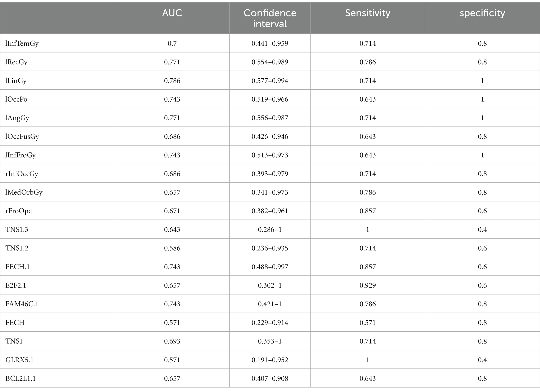The image size is (540, 392).
Task: Select confidence interval cell 0.229–0.914
Action: coord(270,323)
